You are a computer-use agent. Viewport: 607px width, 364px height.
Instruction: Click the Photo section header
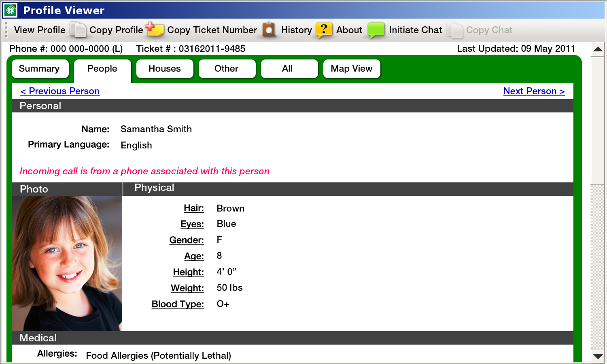pyautogui.click(x=67, y=189)
